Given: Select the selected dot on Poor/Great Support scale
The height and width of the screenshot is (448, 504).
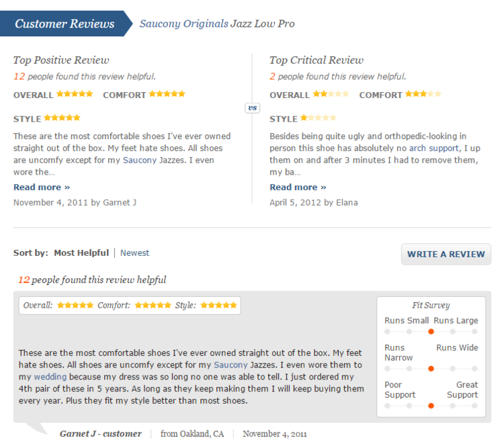Looking at the screenshot, I should [x=431, y=406].
